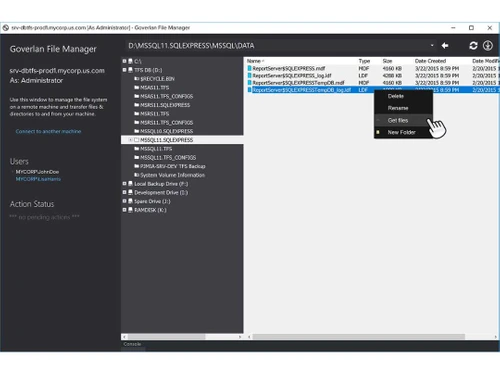Expand the Spare Drive (J:) node
This screenshot has width=500, height=375.
click(x=125, y=201)
